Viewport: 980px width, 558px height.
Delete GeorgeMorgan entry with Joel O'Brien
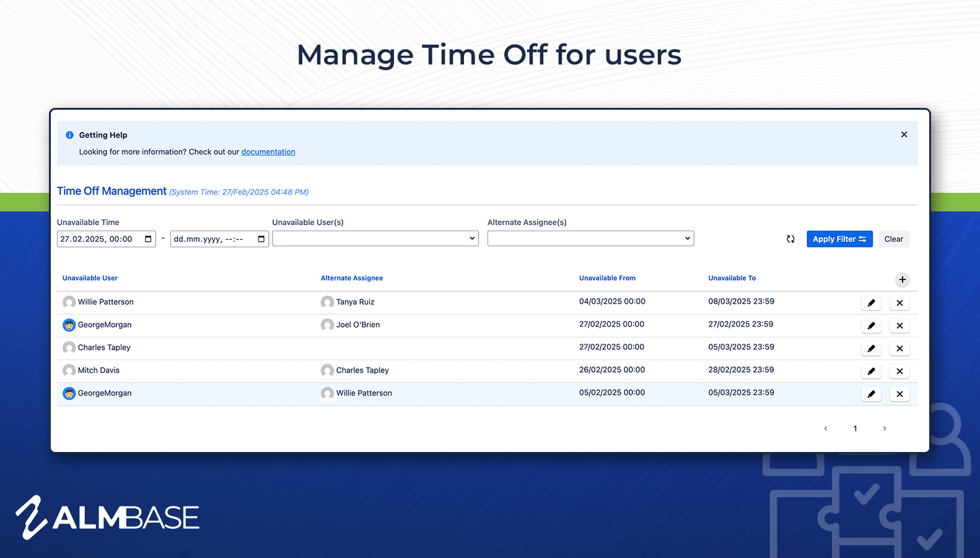point(899,325)
